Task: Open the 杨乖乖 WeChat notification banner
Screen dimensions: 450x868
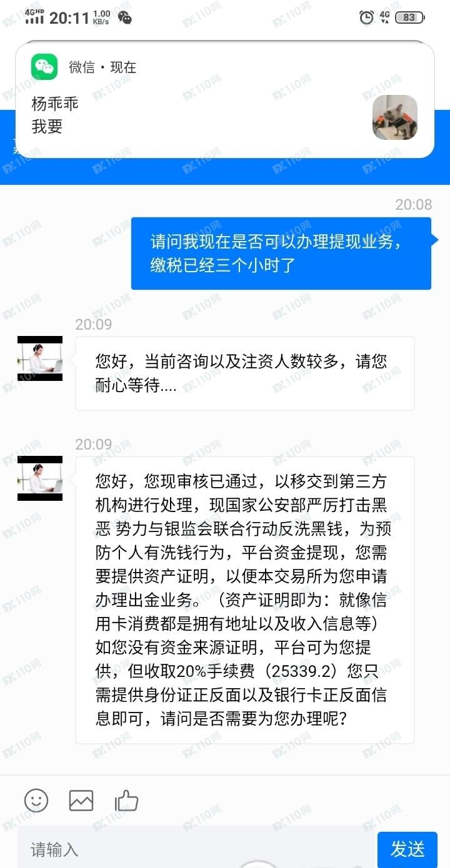Action: coord(225,100)
